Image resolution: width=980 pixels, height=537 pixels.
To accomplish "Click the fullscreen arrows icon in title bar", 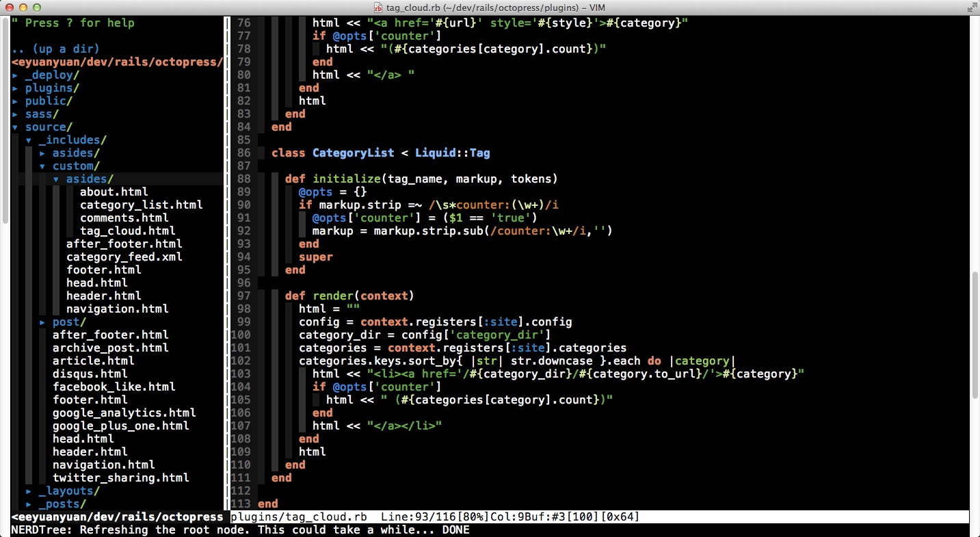I will point(972,7).
